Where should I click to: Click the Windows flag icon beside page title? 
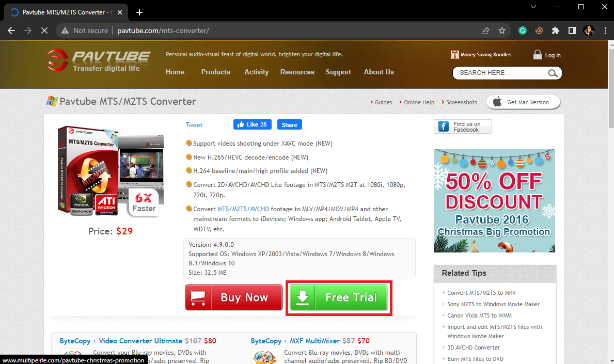point(52,101)
